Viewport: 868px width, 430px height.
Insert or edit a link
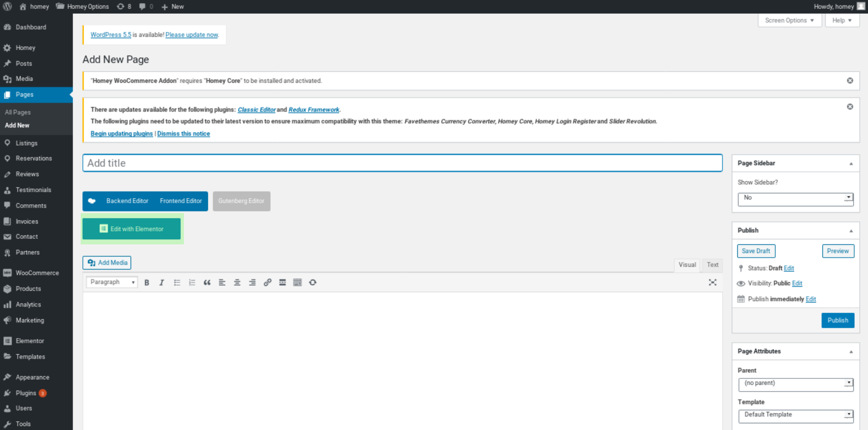(267, 282)
